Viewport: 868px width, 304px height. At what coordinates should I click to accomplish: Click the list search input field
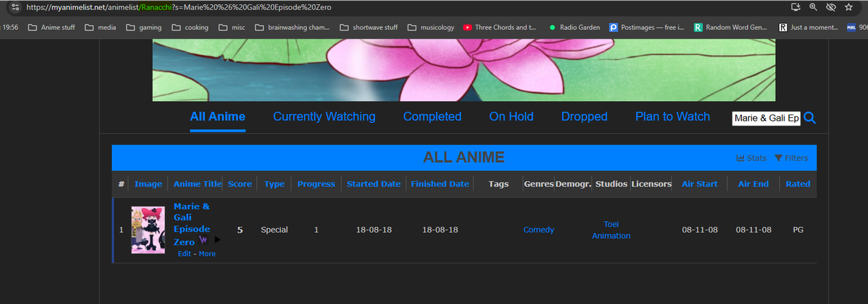click(766, 118)
